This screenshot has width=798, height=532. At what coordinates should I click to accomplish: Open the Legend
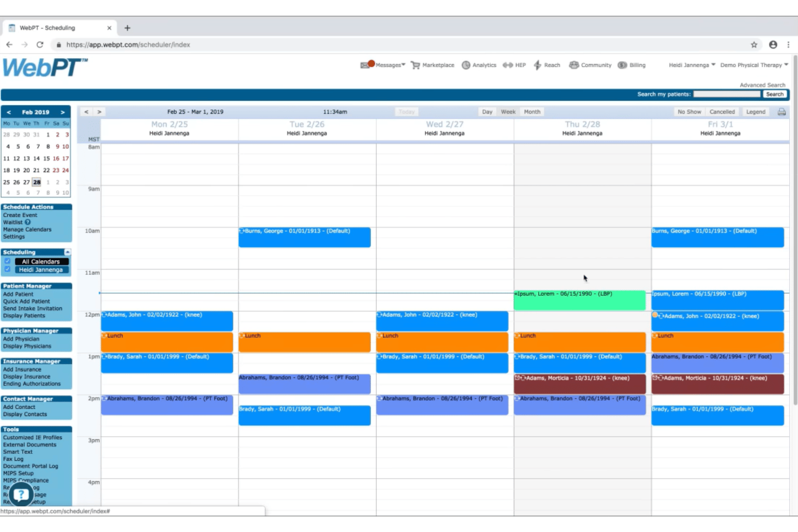[755, 112]
